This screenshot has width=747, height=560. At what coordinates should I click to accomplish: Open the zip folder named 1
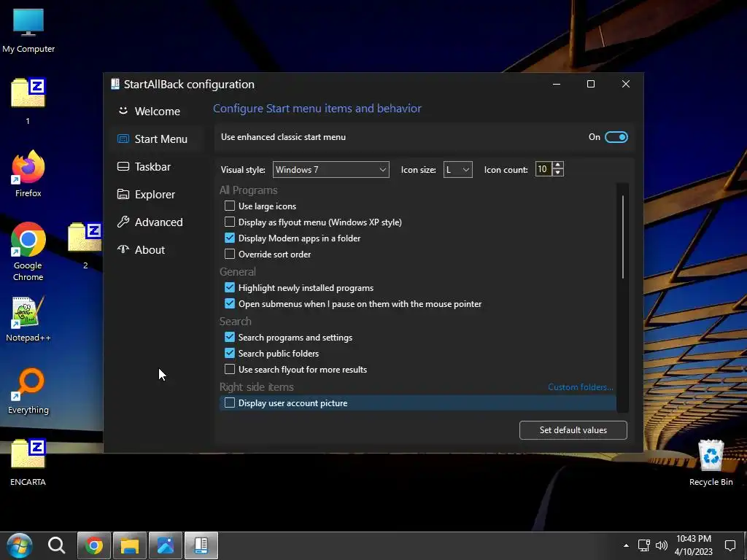tap(28, 100)
